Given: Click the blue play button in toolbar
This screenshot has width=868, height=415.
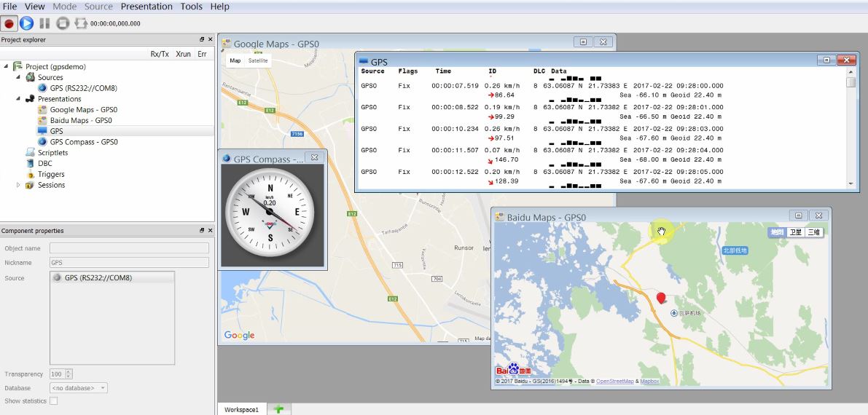Looking at the screenshot, I should pyautogui.click(x=26, y=23).
